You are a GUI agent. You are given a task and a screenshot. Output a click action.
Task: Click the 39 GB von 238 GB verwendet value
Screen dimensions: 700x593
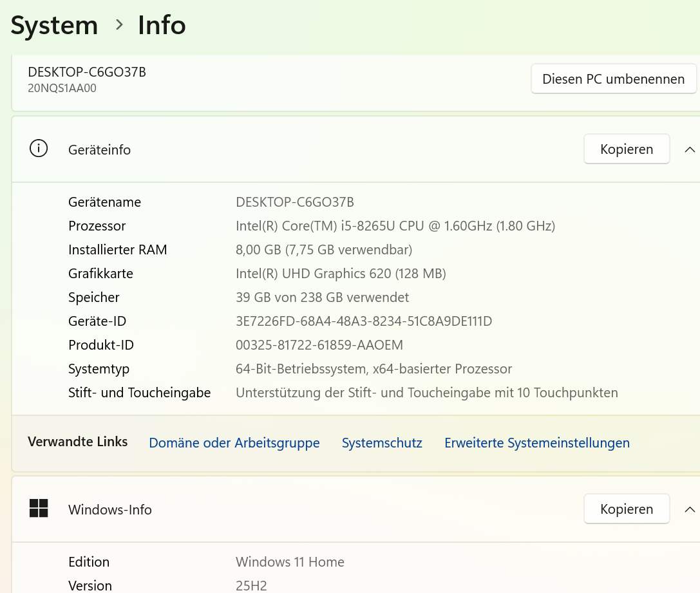(322, 297)
